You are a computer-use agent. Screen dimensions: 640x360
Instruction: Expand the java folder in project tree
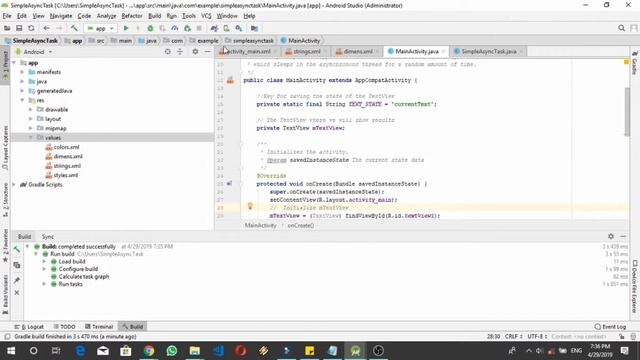(x=22, y=81)
